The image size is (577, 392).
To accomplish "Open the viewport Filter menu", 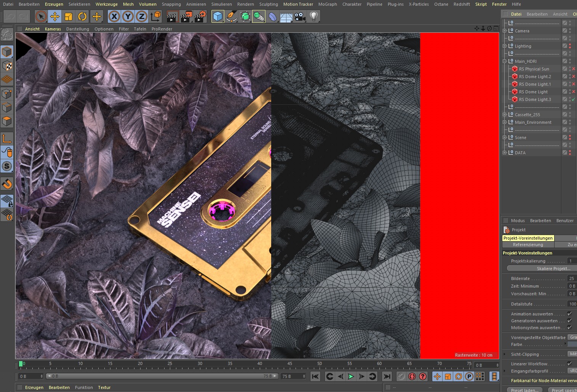I will 124,29.
